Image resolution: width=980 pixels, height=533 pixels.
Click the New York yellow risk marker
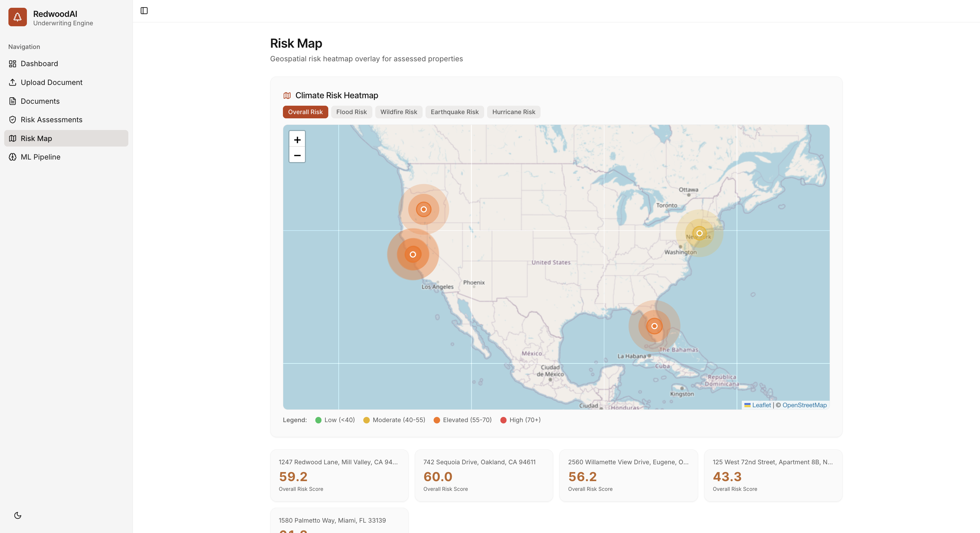pos(699,233)
